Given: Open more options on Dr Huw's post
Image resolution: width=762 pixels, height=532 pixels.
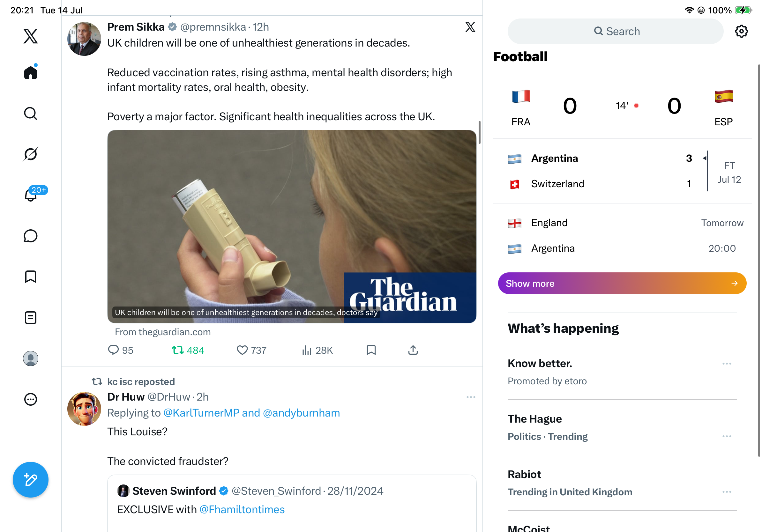Looking at the screenshot, I should pos(471,397).
